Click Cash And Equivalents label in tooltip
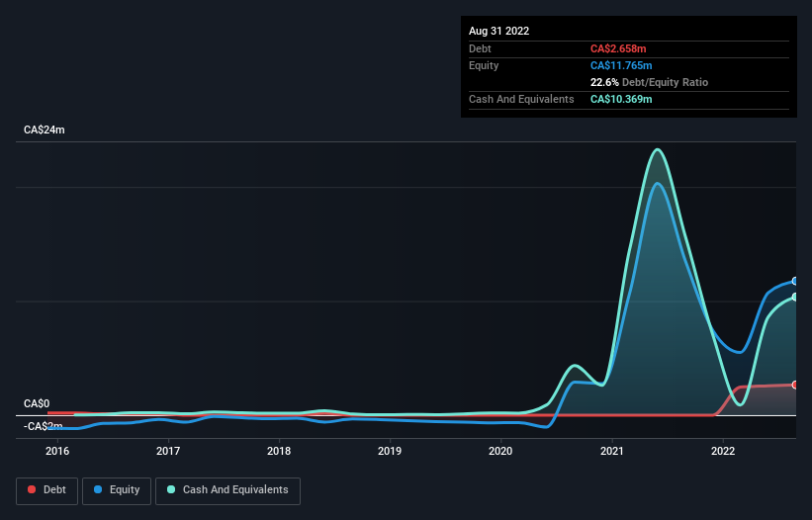The height and width of the screenshot is (520, 812). point(521,99)
